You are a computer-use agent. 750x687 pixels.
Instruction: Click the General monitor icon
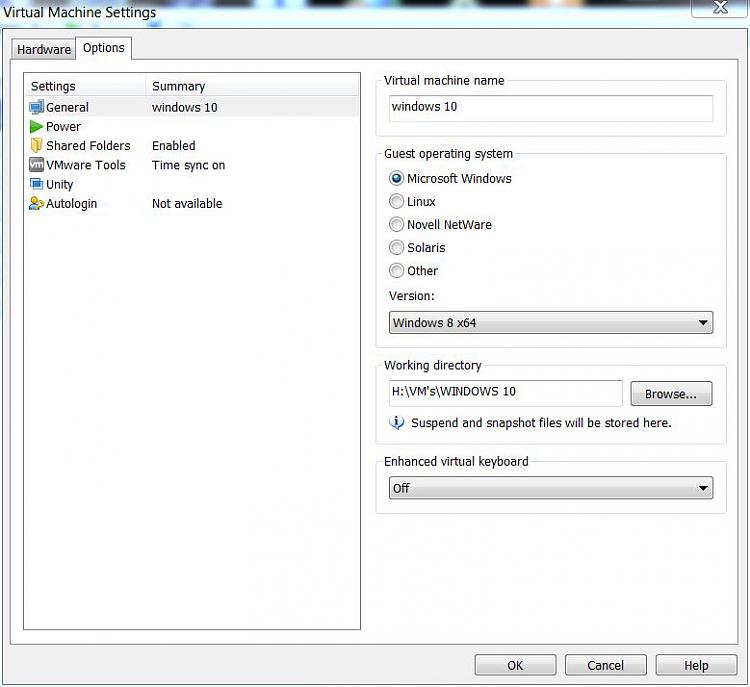pos(36,108)
